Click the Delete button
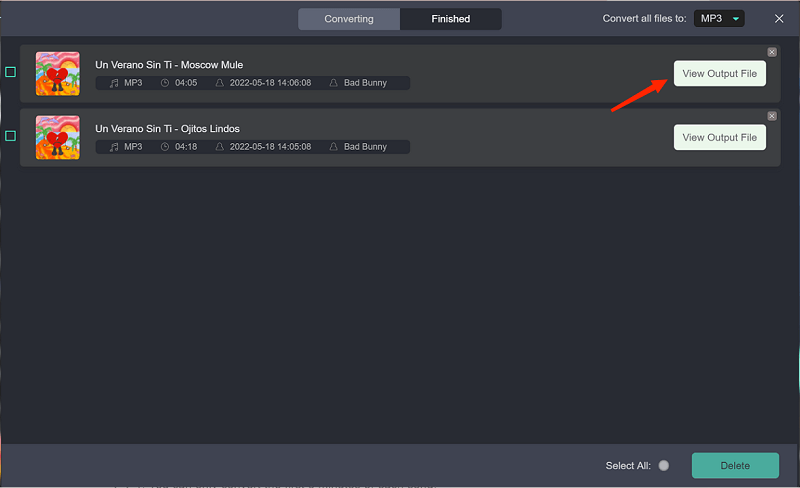The width and height of the screenshot is (800, 488). [x=735, y=466]
